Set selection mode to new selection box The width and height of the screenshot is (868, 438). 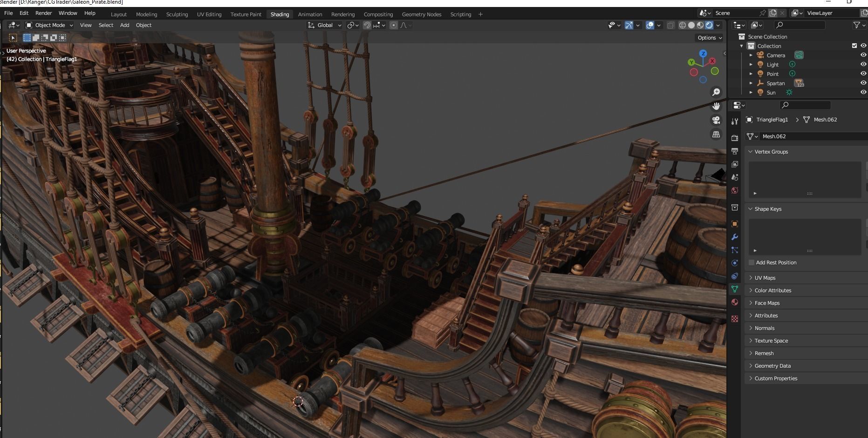27,38
